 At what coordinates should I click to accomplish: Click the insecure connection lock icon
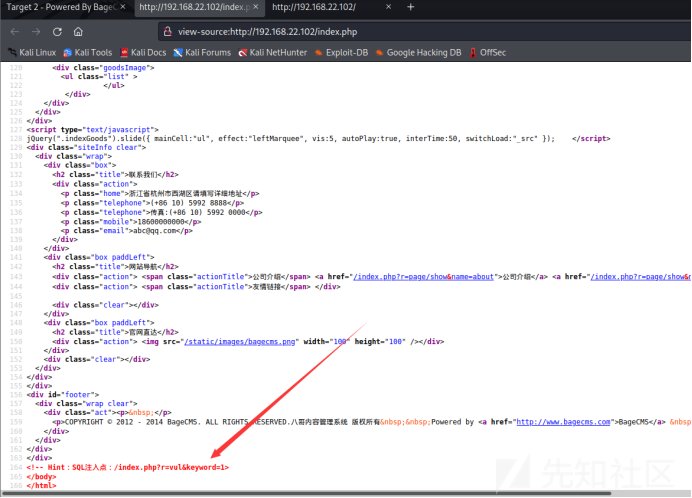click(x=168, y=32)
